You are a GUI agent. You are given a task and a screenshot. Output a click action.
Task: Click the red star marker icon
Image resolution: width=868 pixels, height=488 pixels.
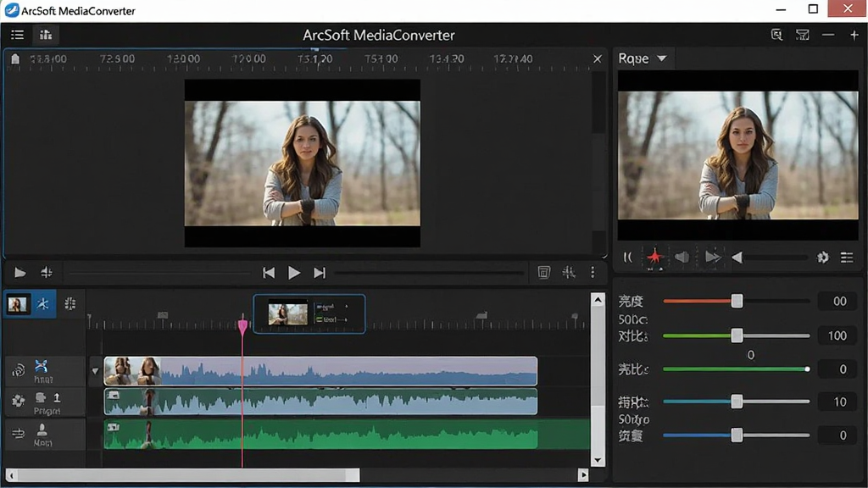point(655,258)
